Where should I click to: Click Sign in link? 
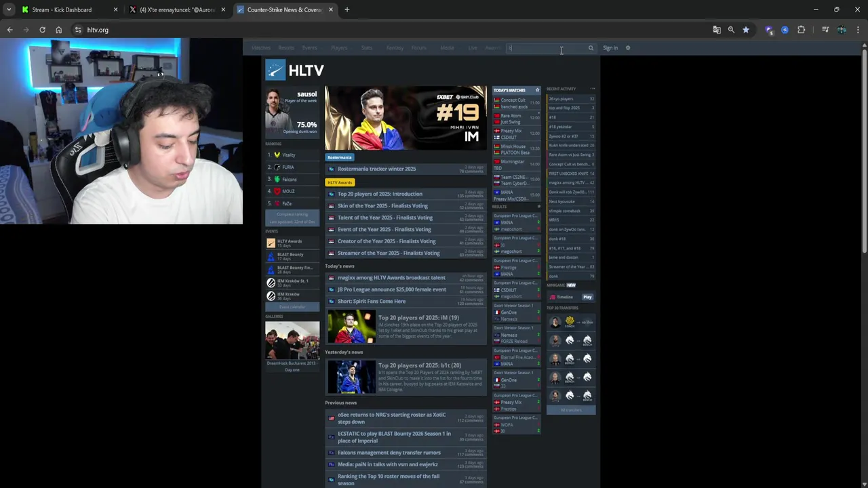pyautogui.click(x=610, y=48)
